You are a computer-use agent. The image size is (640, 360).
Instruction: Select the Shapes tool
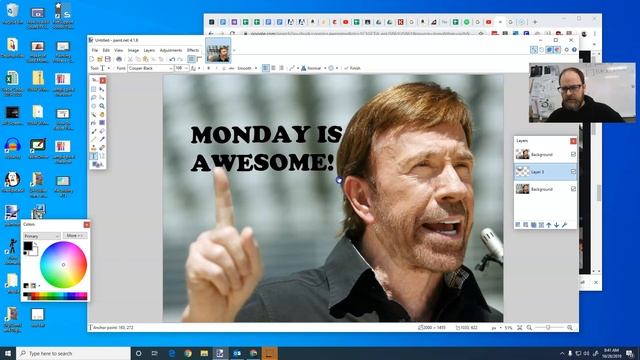pyautogui.click(x=97, y=165)
